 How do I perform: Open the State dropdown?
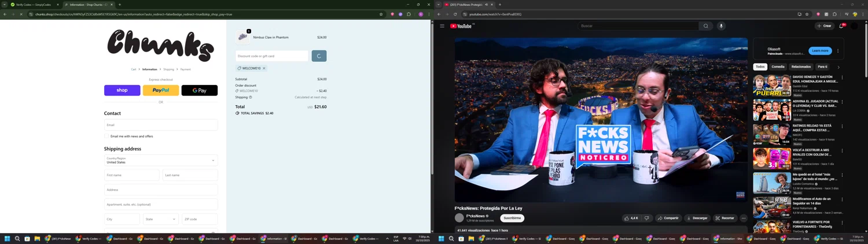[161, 219]
